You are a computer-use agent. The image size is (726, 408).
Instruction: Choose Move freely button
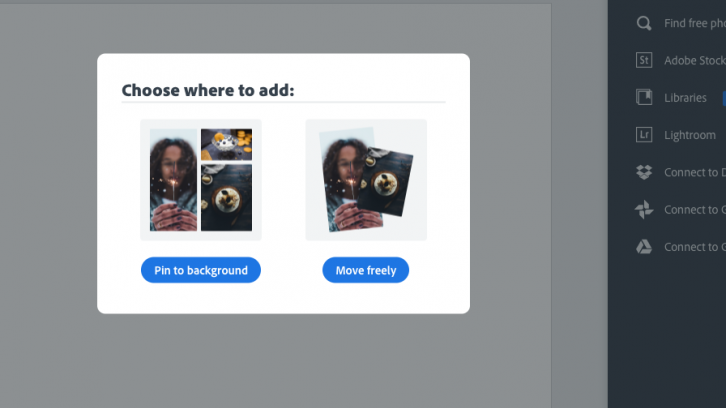click(x=366, y=270)
